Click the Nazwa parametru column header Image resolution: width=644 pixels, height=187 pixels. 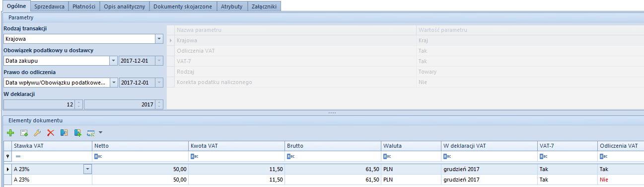(x=295, y=30)
